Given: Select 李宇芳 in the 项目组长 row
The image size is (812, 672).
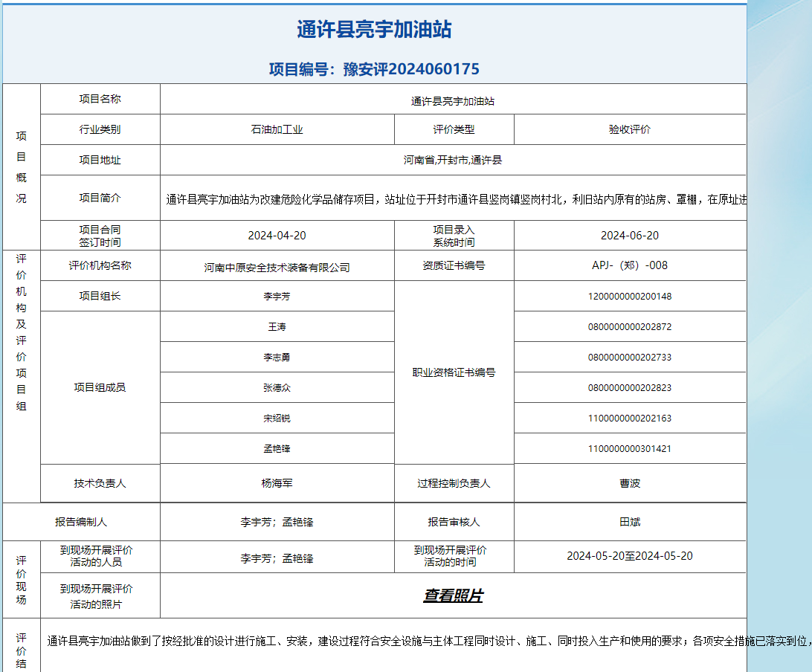Looking at the screenshot, I should click(x=277, y=296).
